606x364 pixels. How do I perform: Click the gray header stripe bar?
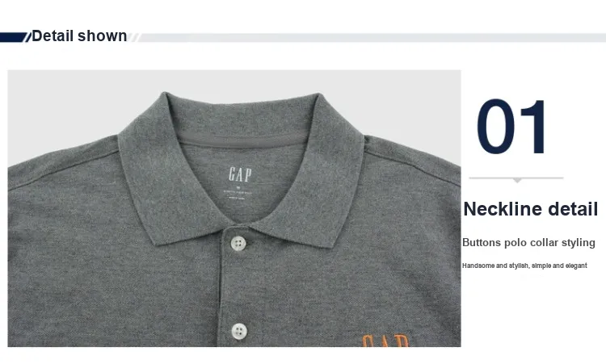[372, 37]
